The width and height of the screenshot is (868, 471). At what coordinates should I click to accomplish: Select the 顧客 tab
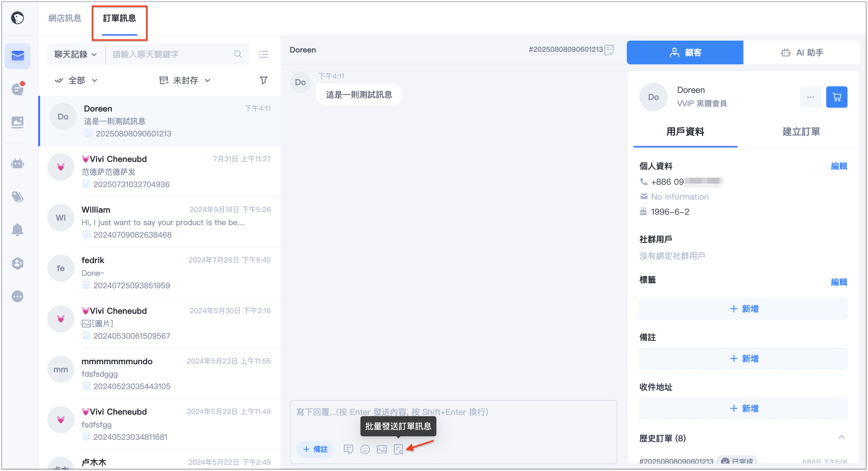685,52
